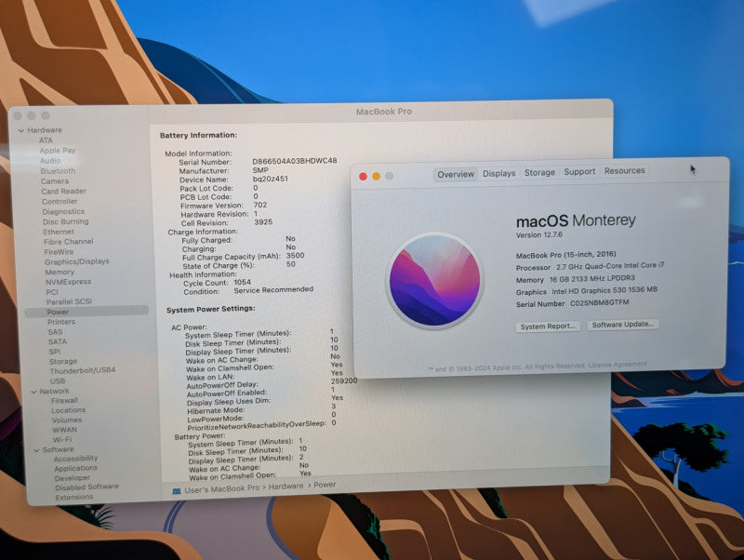Screen dimensions: 744x560
Task: Select NVMExpress in the sidebar
Action: (68, 282)
